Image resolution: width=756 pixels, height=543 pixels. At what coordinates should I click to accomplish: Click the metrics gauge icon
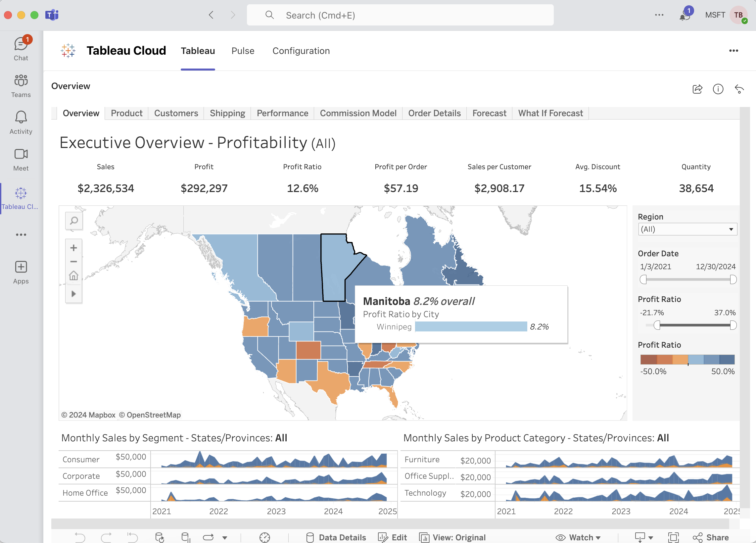click(265, 537)
